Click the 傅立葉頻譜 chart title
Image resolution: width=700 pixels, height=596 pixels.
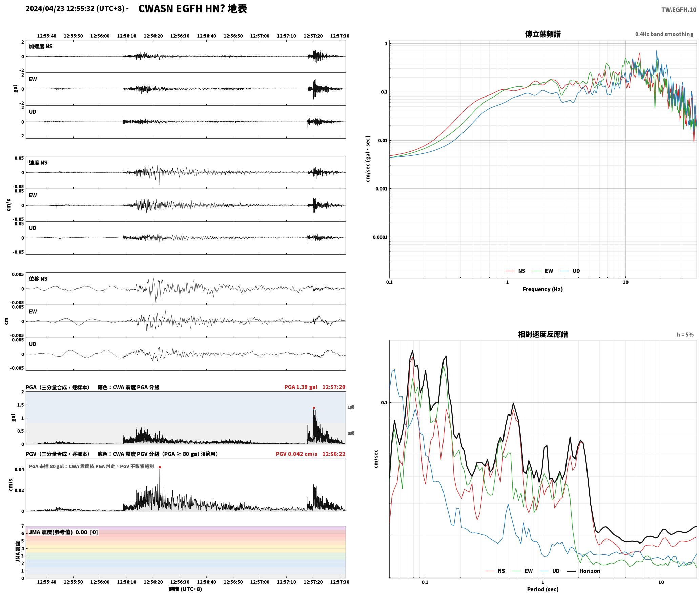[542, 34]
